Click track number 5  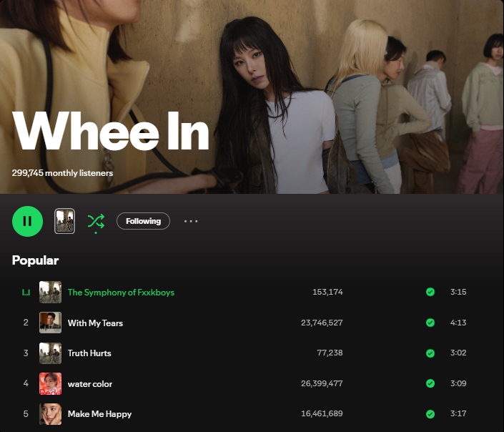click(26, 413)
